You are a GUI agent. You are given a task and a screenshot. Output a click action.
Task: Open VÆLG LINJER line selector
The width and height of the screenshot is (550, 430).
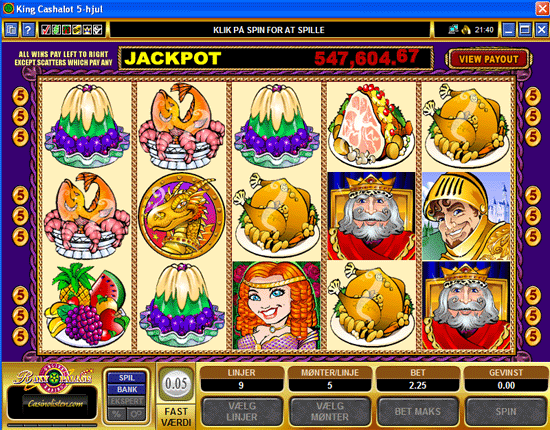point(242,412)
